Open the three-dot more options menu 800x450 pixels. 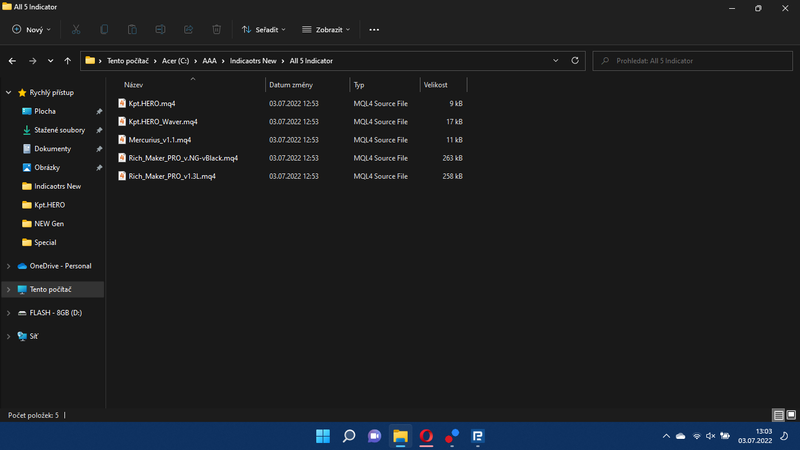[374, 30]
